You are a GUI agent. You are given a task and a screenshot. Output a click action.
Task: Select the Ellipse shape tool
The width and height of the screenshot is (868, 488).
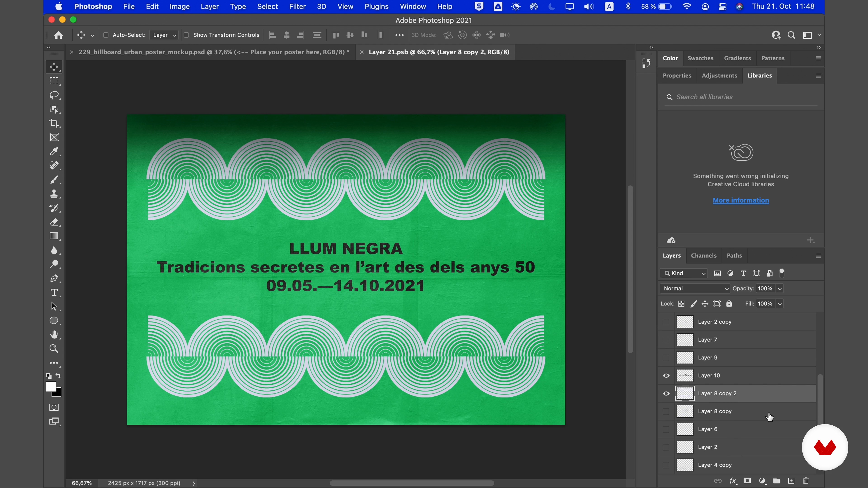(54, 321)
